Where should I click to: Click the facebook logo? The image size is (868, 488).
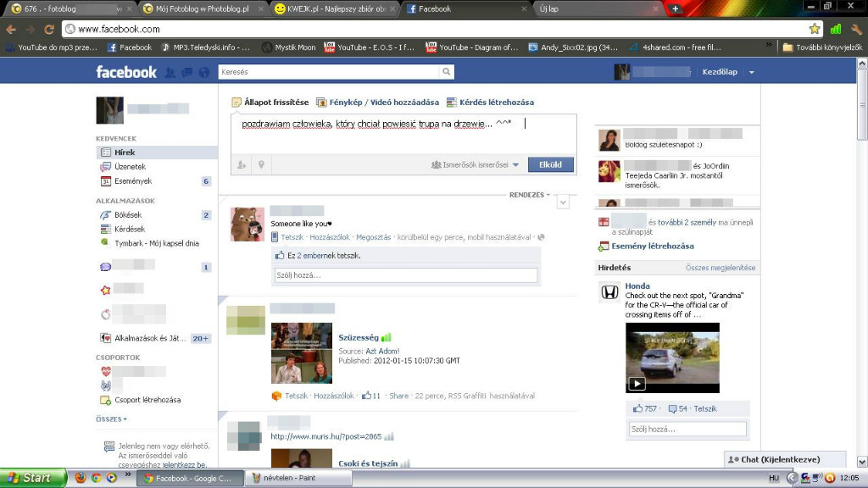[126, 72]
